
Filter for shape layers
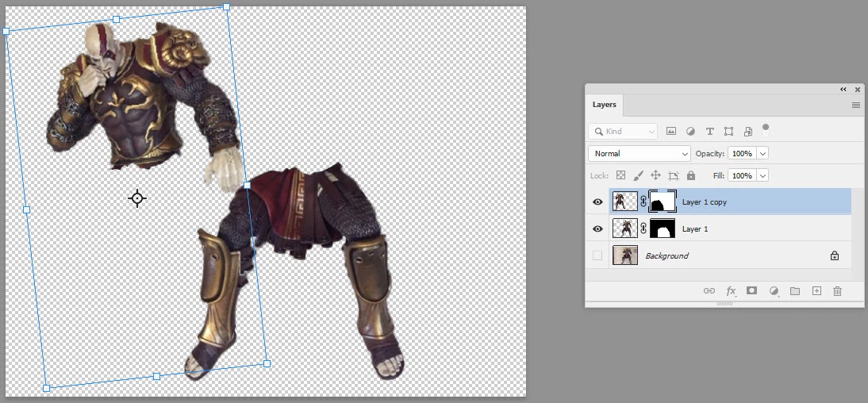[x=728, y=131]
